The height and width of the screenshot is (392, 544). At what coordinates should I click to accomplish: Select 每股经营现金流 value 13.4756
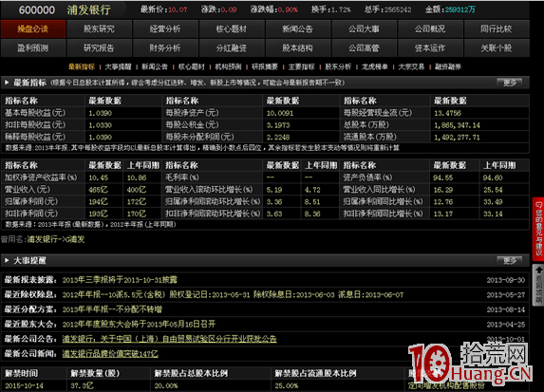pyautogui.click(x=447, y=113)
